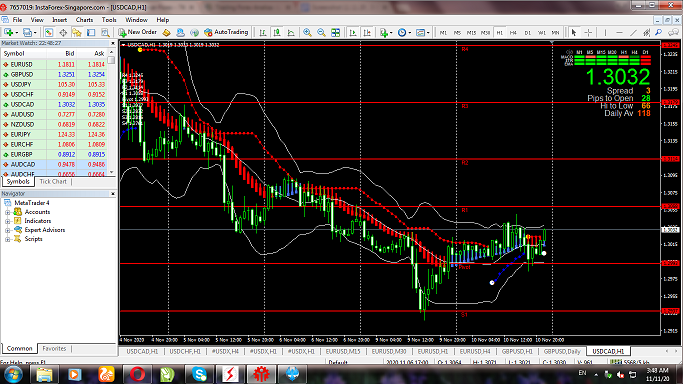Zoom out on the chart
This screenshot has height=384, width=683.
(321, 33)
